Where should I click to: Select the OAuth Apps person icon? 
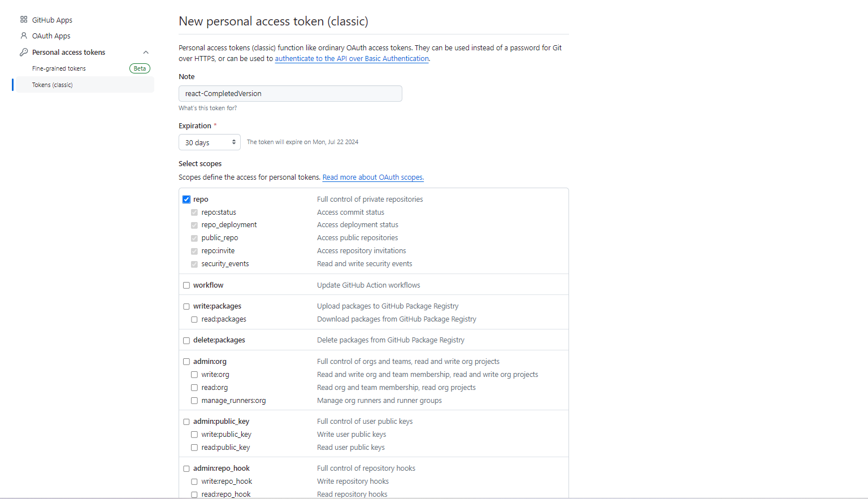pos(23,36)
